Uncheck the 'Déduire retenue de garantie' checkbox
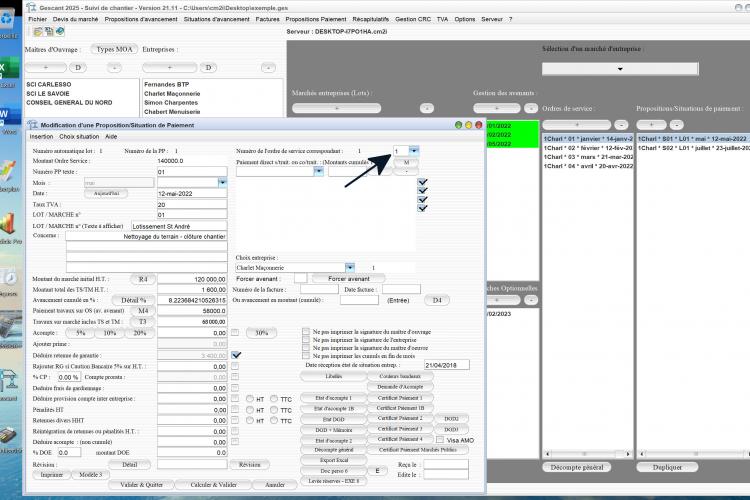The height and width of the screenshot is (500, 750). [x=236, y=355]
